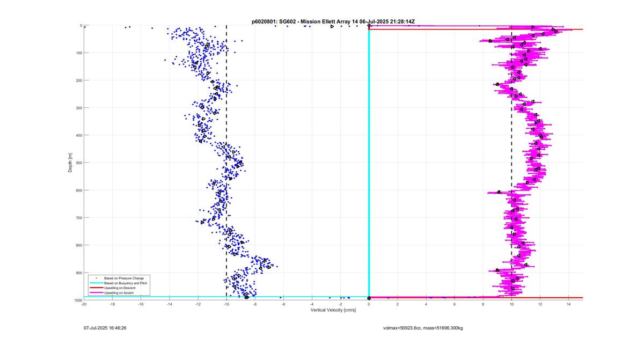Click depth-axis tick label '800'
644x337 pixels.
pyautogui.click(x=78, y=245)
